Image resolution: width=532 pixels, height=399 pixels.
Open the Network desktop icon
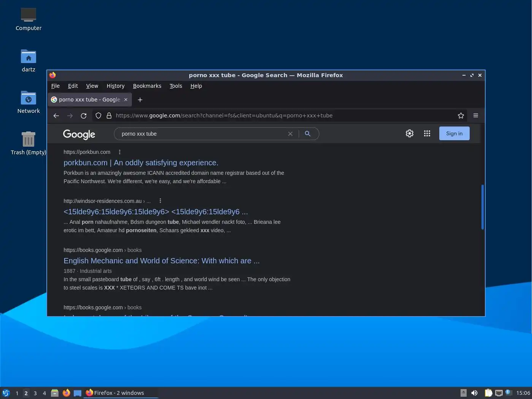coord(28,102)
